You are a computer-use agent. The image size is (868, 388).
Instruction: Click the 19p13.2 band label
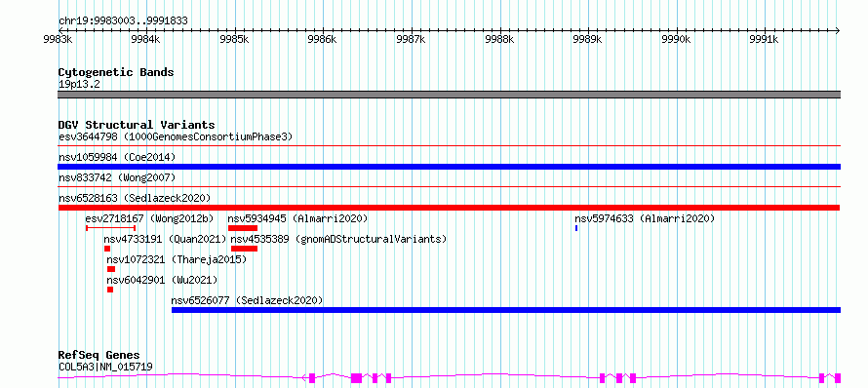click(79, 85)
